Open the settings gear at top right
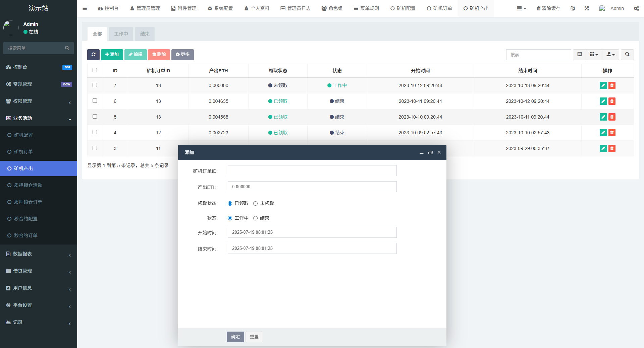This screenshot has height=348, width=644. click(x=636, y=8)
